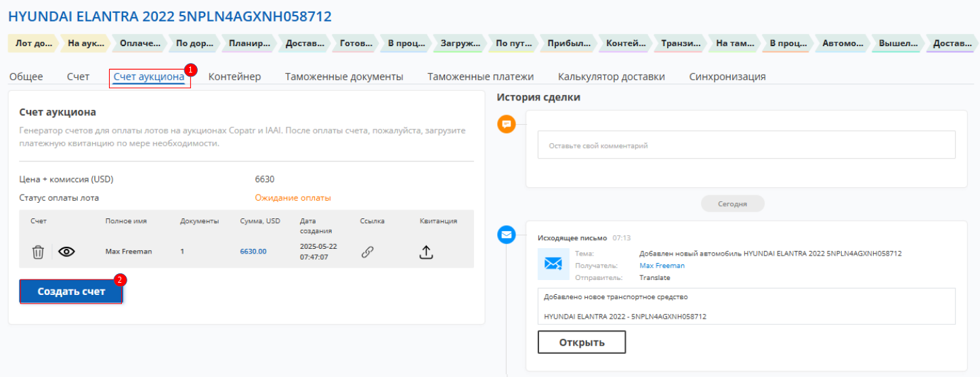Click the Добавлено новое транспортное средство message
This screenshot has height=377, width=980.
(x=616, y=297)
